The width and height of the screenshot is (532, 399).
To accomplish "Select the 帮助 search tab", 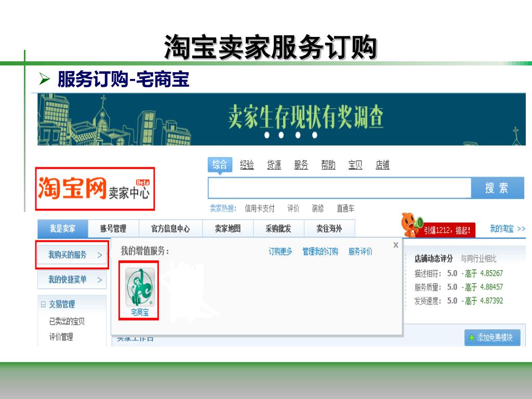I will (x=328, y=165).
